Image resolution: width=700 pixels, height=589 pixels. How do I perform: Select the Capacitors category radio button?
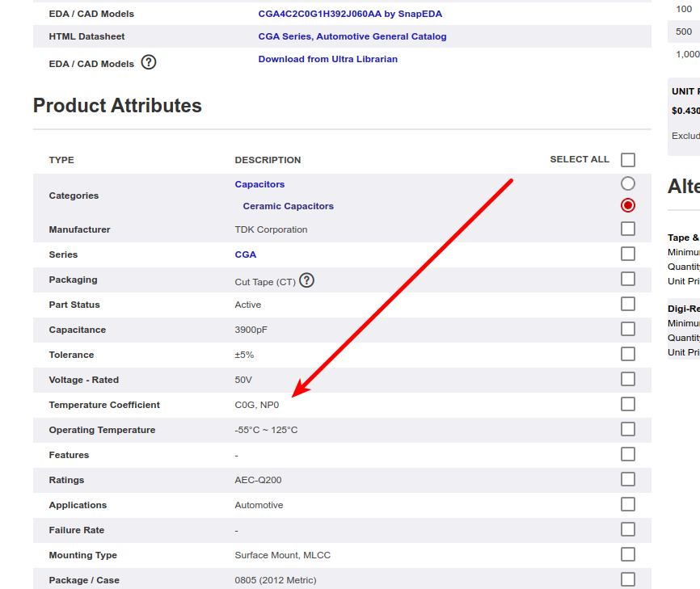628,183
